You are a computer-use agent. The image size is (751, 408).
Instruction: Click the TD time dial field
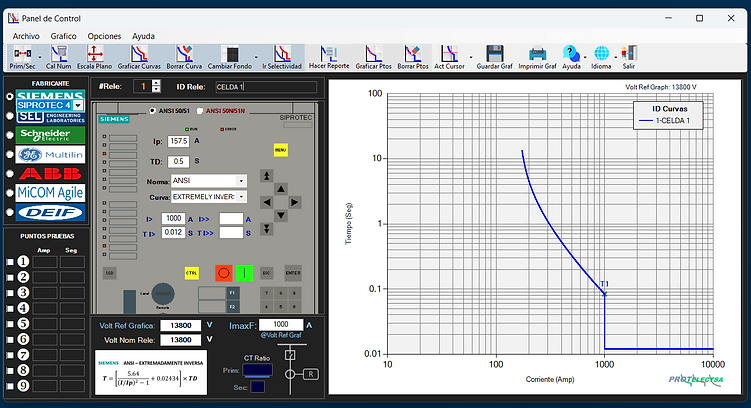click(179, 161)
